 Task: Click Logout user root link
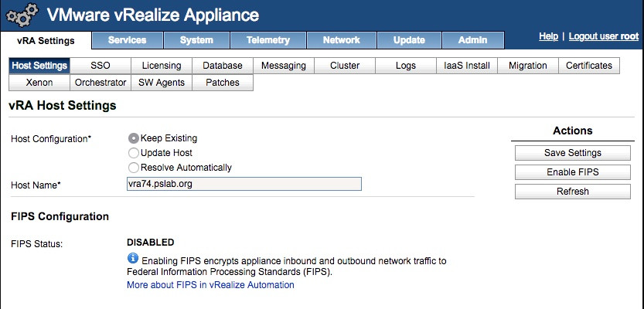pos(604,36)
